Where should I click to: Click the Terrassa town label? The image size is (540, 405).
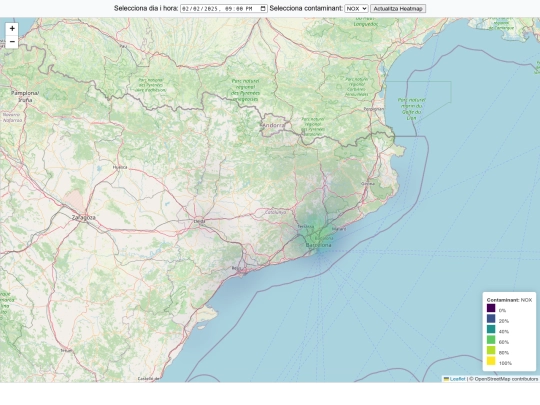306,227
